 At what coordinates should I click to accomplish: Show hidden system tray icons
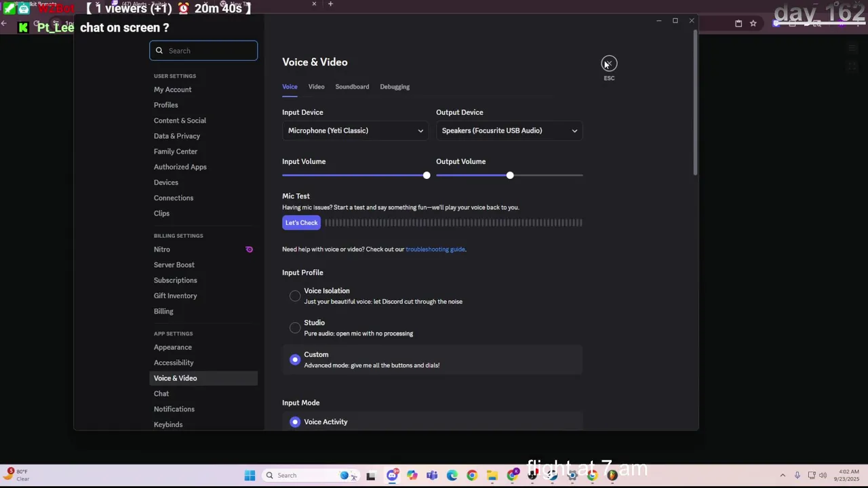(x=783, y=475)
